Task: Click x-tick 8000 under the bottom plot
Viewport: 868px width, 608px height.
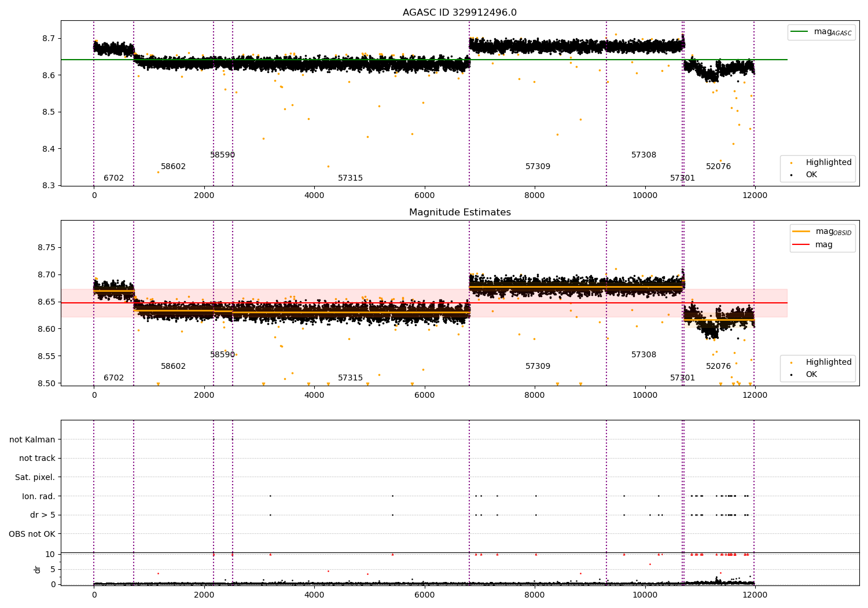Action: click(535, 595)
